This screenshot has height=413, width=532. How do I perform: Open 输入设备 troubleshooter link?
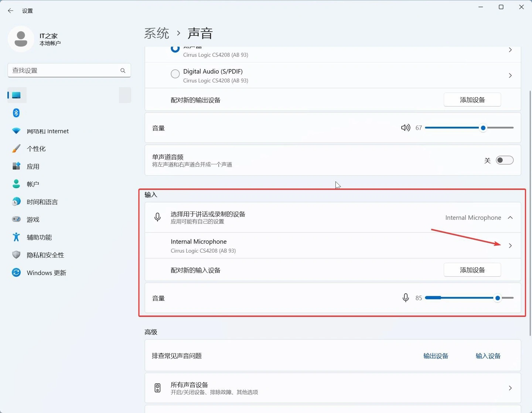tap(488, 355)
